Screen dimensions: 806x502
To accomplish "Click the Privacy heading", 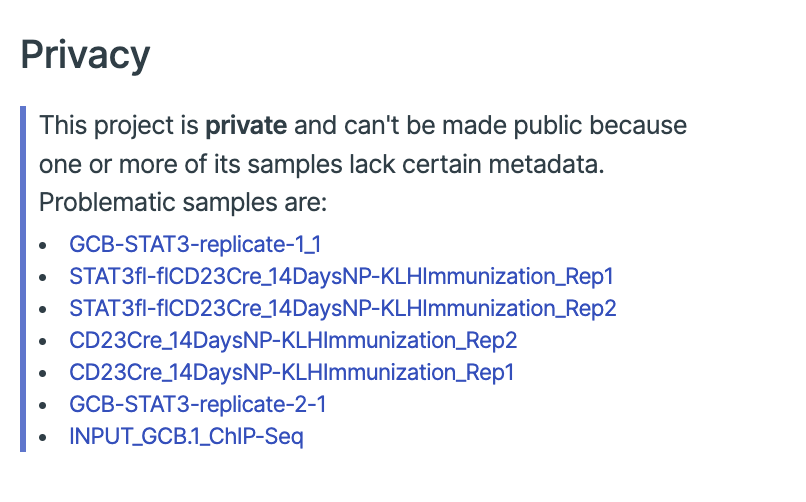I will pyautogui.click(x=85, y=54).
